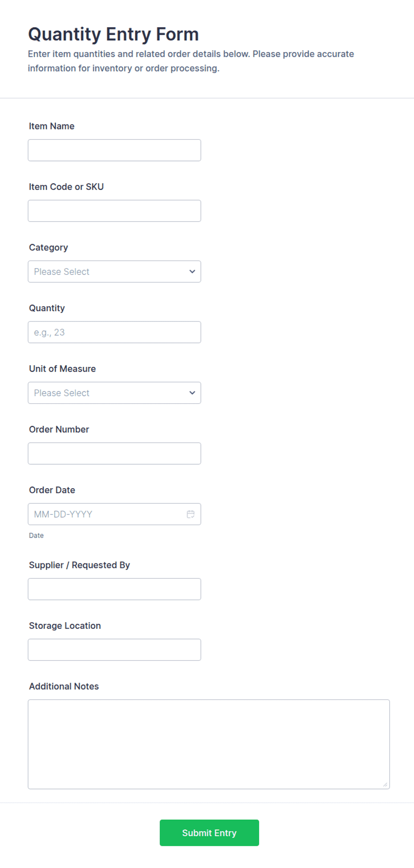The width and height of the screenshot is (414, 868).
Task: Click the Quantity label text
Action: point(47,308)
